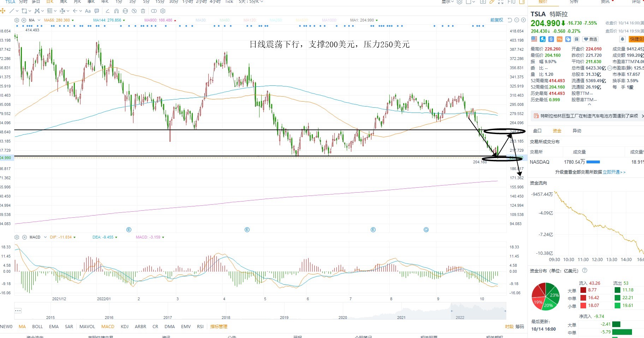Click the notes document icon
Image resolution: width=644 pixels, height=338 pixels.
[x=577, y=39]
